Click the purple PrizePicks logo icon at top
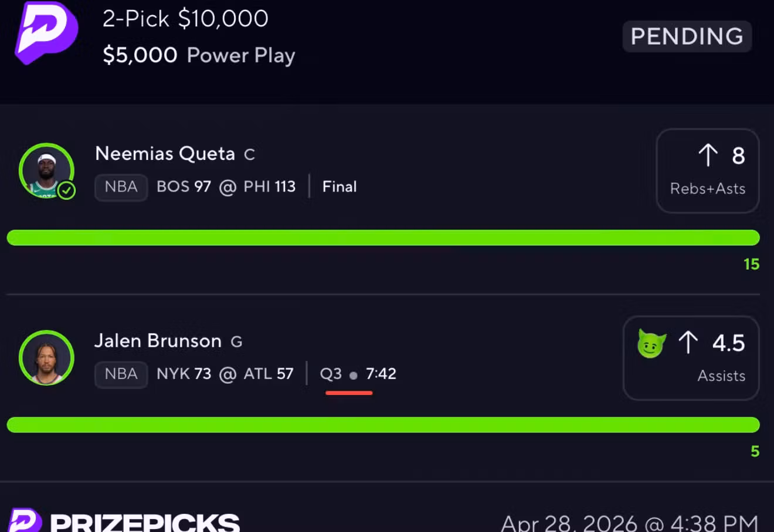The width and height of the screenshot is (774, 532). click(46, 32)
